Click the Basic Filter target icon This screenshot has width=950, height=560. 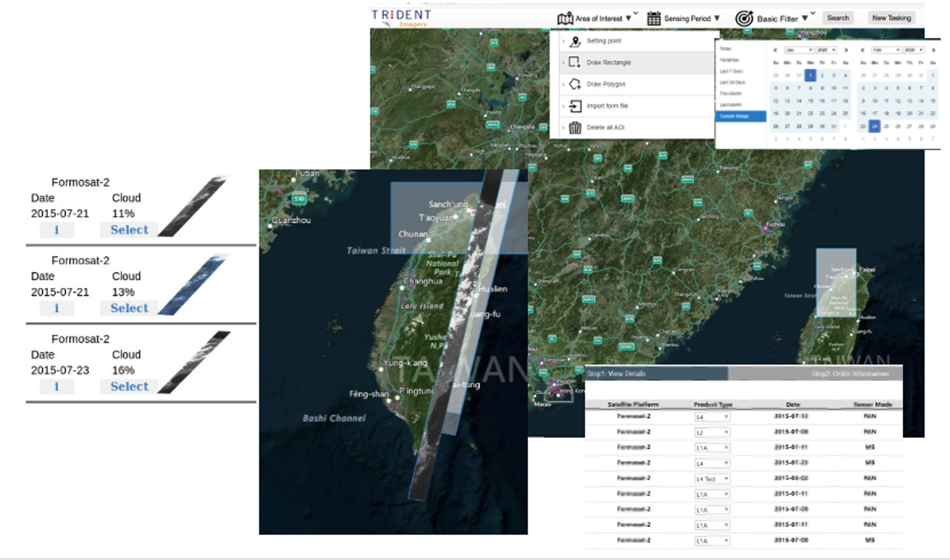(744, 19)
